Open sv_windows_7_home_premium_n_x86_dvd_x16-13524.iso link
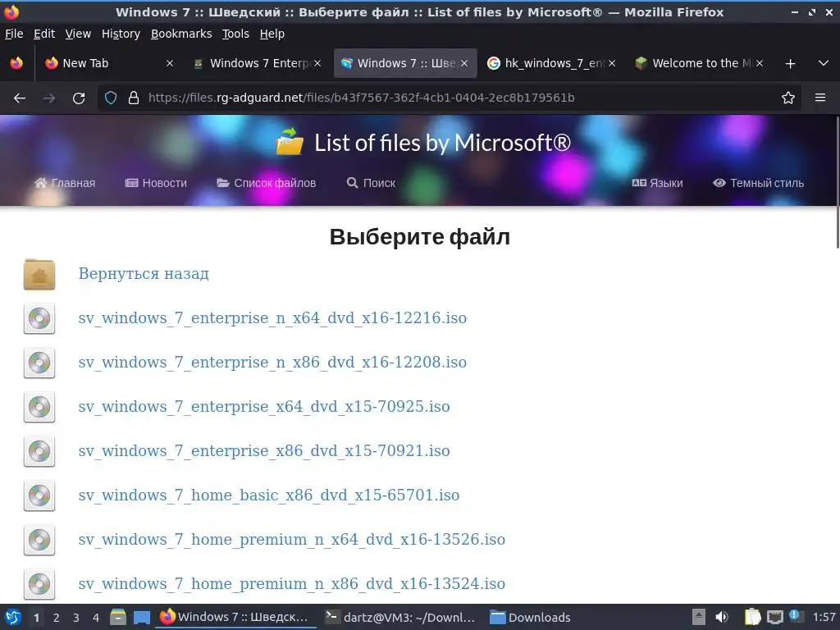The image size is (840, 630). point(291,584)
